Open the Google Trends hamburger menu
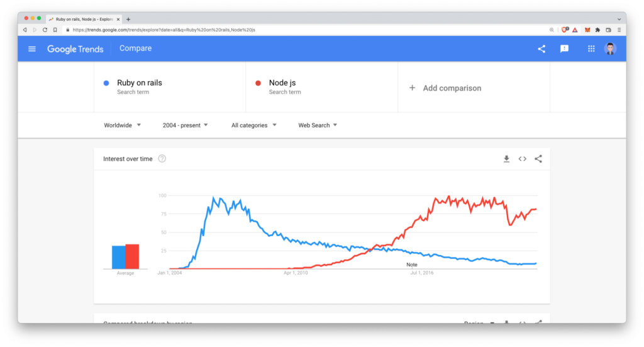The image size is (644, 347). coord(32,48)
